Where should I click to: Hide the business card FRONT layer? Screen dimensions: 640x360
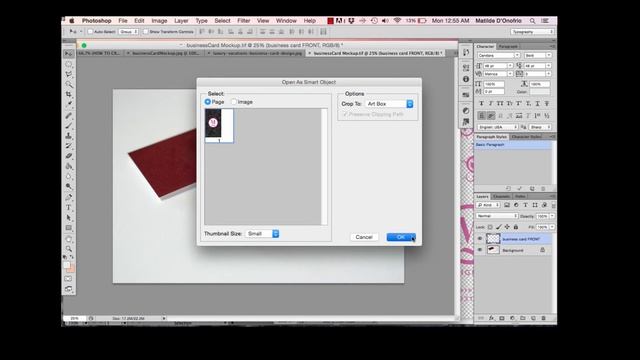[x=480, y=239]
